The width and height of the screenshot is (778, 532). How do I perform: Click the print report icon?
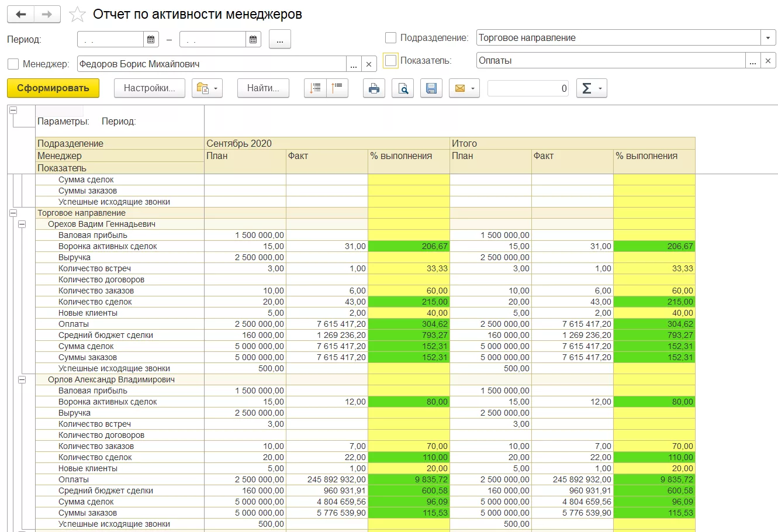(x=374, y=88)
